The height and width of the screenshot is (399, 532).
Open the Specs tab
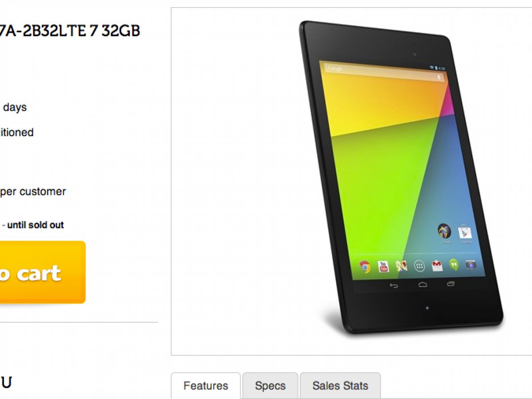(270, 386)
